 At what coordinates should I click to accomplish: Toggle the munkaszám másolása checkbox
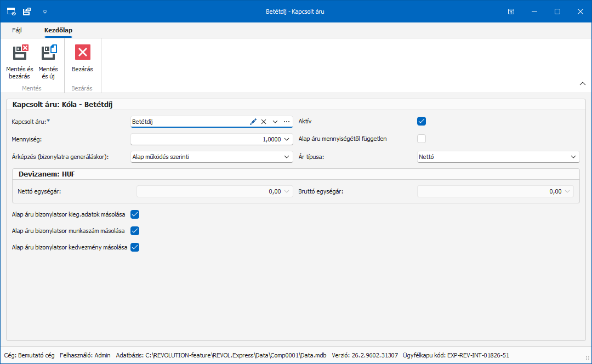click(x=135, y=231)
